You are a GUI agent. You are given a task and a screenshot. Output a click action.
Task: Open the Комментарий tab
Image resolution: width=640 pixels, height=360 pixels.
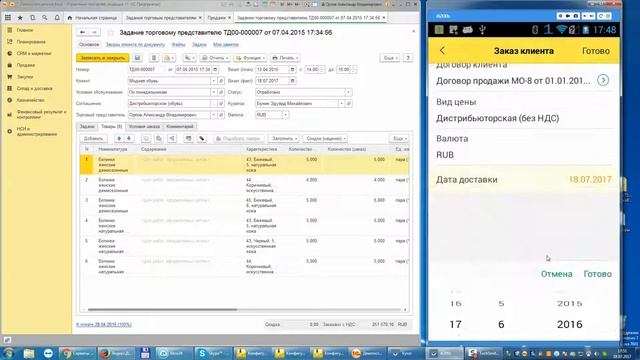180,127
